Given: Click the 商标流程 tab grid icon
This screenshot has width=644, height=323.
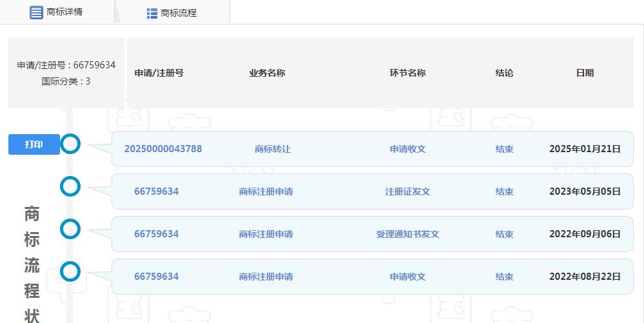Looking at the screenshot, I should [152, 13].
